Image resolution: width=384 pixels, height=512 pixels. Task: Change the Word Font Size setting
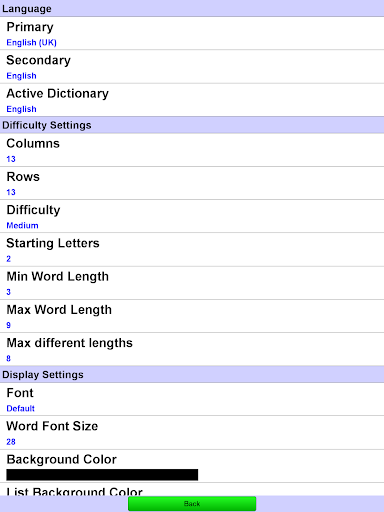(192, 433)
